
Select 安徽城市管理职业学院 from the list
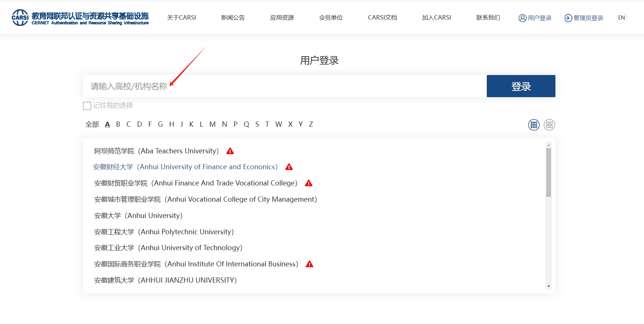[206, 199]
